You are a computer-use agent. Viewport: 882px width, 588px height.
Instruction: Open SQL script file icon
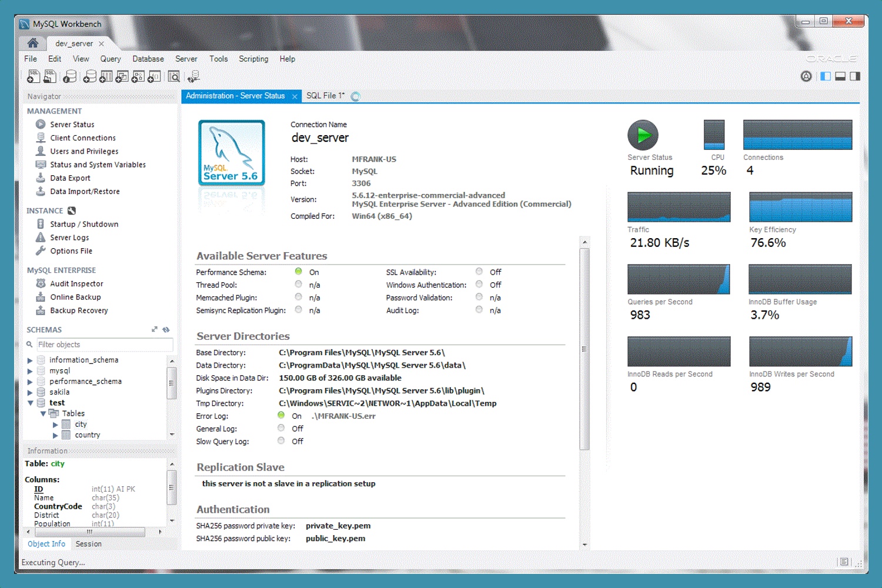50,76
